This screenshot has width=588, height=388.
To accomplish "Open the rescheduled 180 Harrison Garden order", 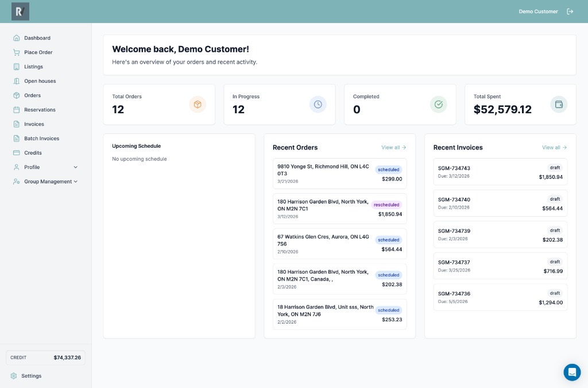I will point(340,209).
